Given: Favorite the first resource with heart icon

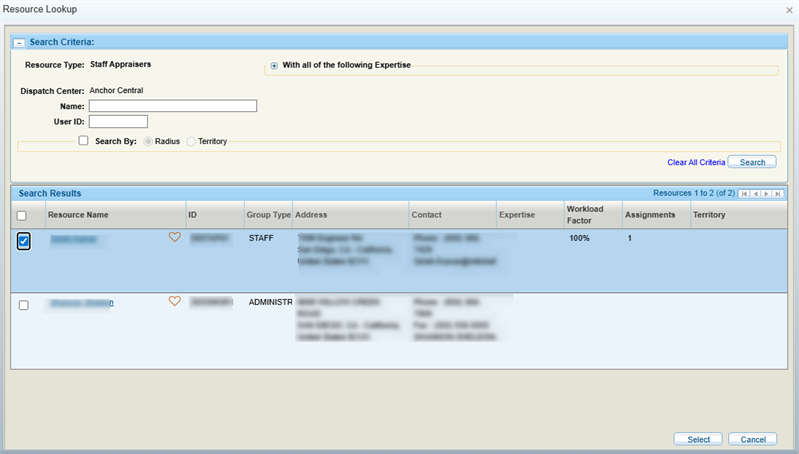Looking at the screenshot, I should [175, 238].
